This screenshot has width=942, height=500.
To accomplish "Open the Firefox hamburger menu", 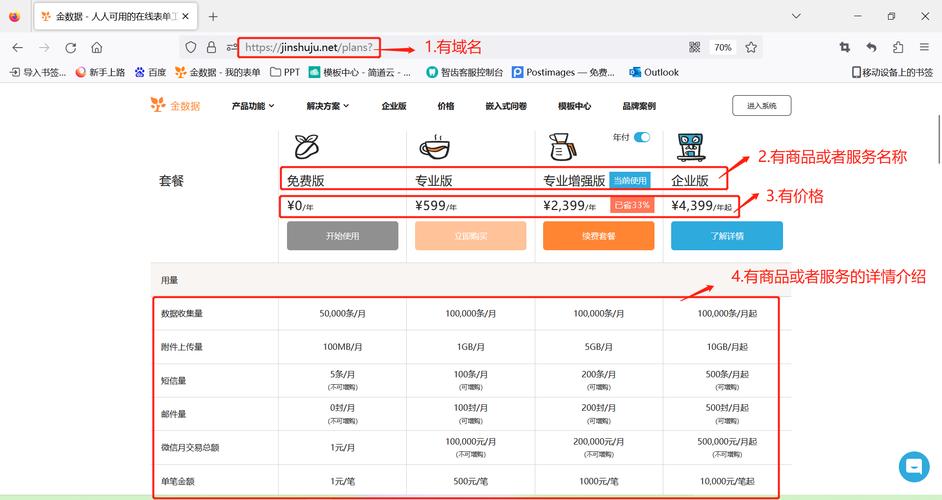I will (x=924, y=47).
